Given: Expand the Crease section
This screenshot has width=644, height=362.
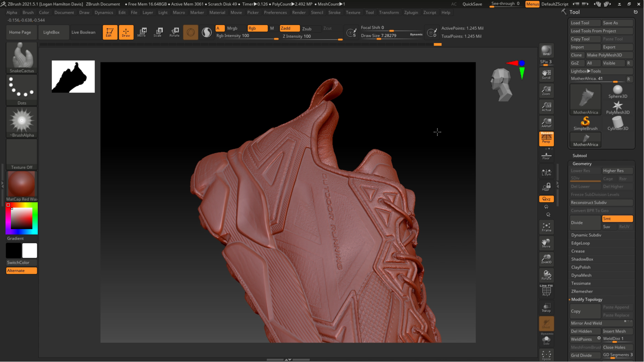Looking at the screenshot, I should (578, 251).
